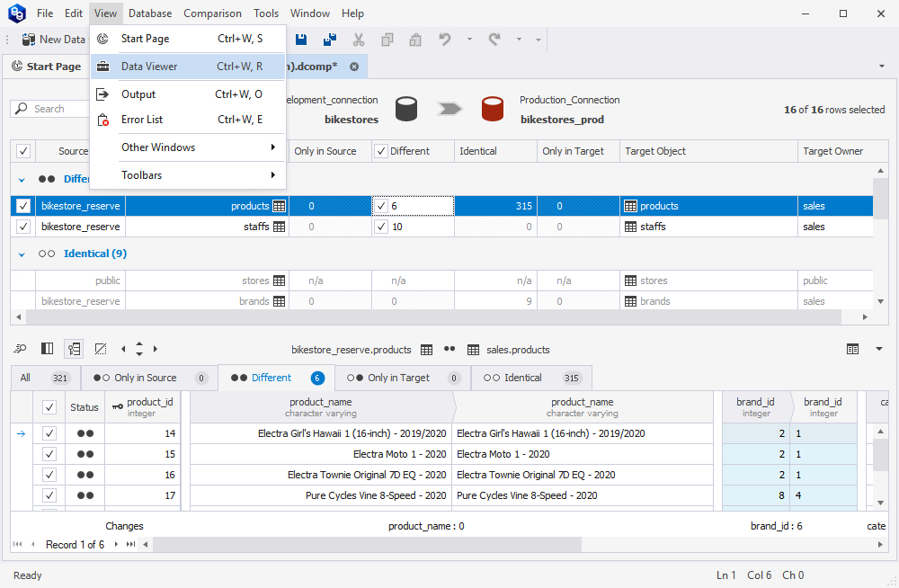Click the table icon next to source products
899x588 pixels.
[280, 206]
